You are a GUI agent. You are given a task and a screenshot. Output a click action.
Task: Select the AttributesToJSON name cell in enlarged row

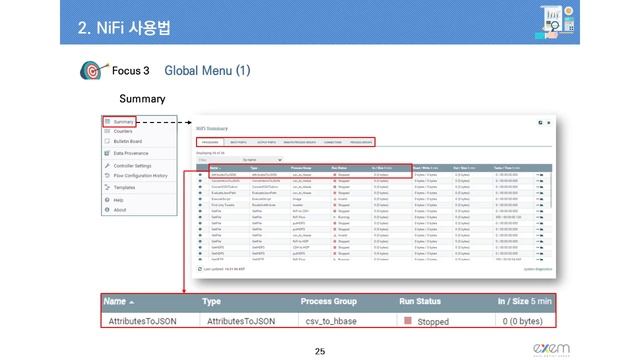click(142, 321)
